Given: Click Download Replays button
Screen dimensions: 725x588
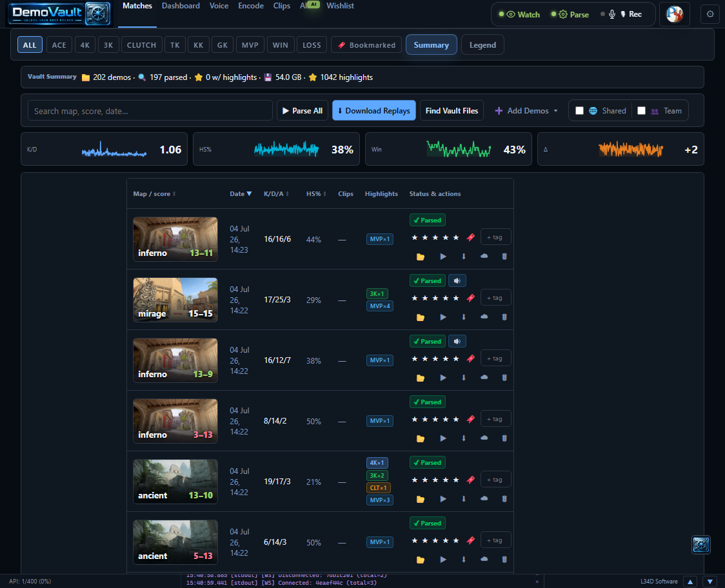Looking at the screenshot, I should click(x=373, y=110).
